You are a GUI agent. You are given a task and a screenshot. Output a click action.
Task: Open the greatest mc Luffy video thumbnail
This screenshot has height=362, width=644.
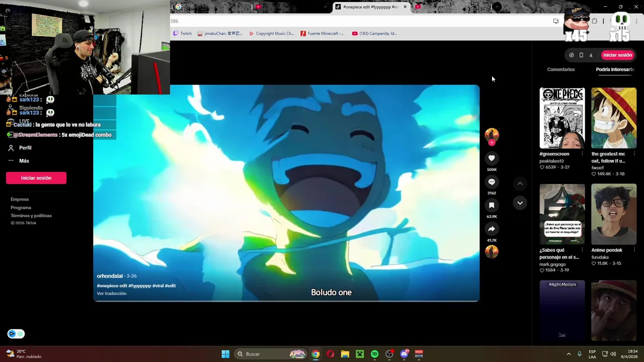pyautogui.click(x=614, y=118)
